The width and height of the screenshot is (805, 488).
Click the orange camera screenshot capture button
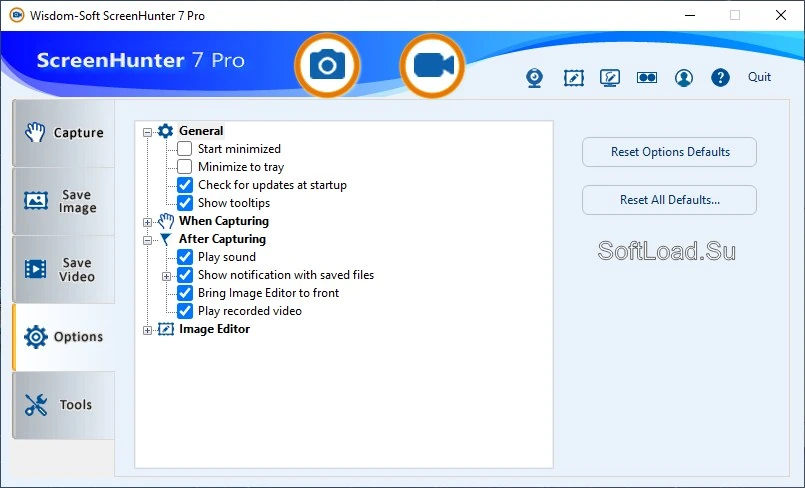pos(327,65)
